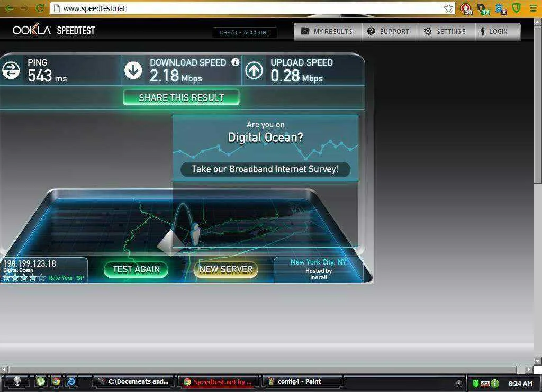Image resolution: width=542 pixels, height=392 pixels.
Task: Click the TEST AGAIN button
Action: [x=136, y=269]
